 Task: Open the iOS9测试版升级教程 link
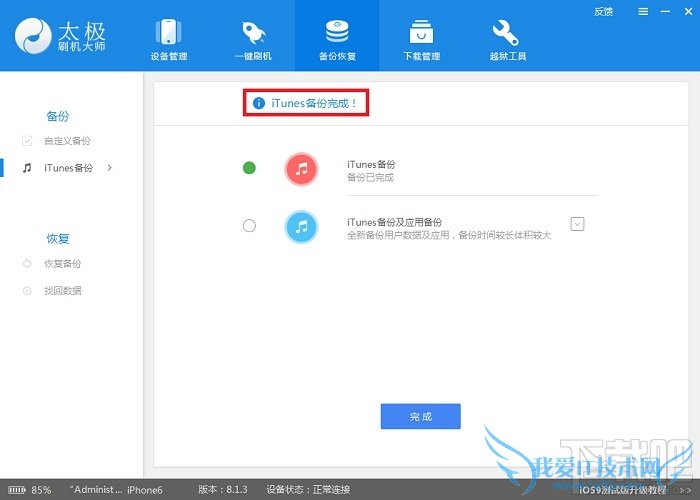coord(623,490)
